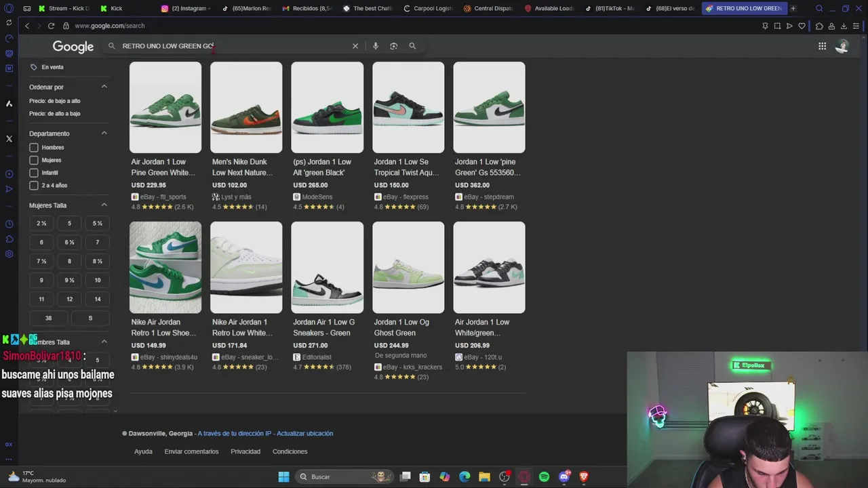Open the Google apps grid icon
Image resolution: width=868 pixels, height=488 pixels.
pyautogui.click(x=822, y=46)
